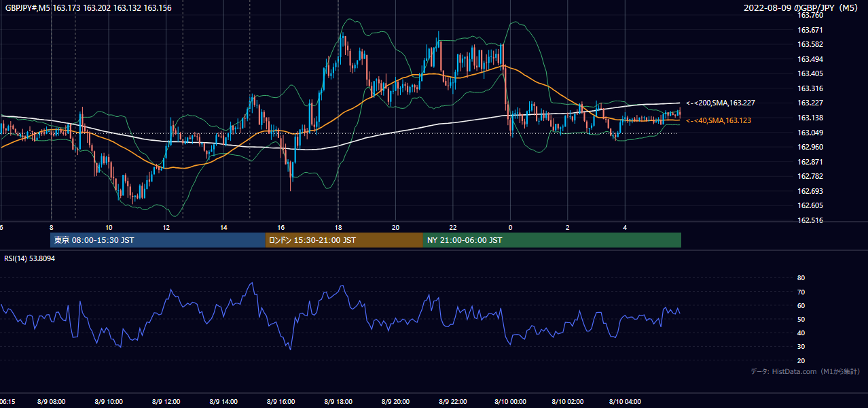This screenshot has height=408, width=868.
Task: Select the NY 21:00-06:00 JST session bar
Action: [551, 240]
